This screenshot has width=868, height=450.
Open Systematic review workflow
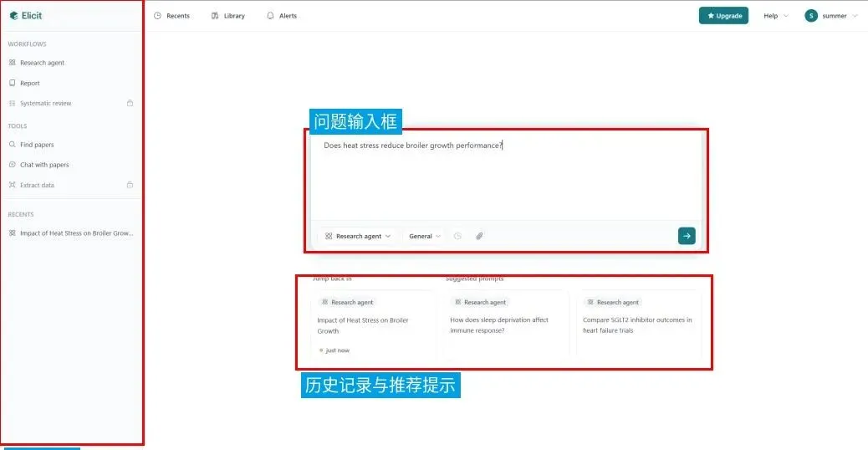click(x=45, y=103)
